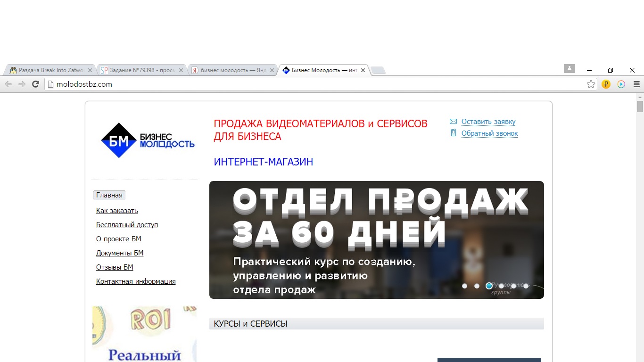Screen dimensions: 644x362
Task: Bookmark this page with the star icon
Action: pyautogui.click(x=591, y=84)
